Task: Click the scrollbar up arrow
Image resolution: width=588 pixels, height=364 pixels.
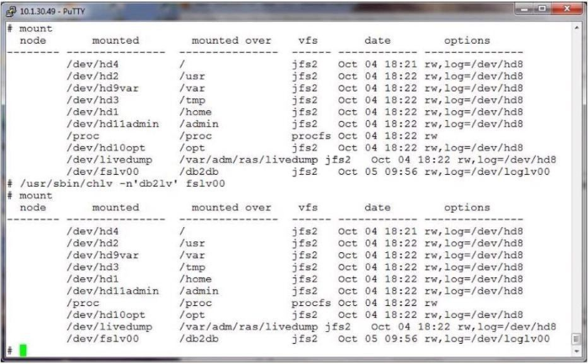Action: [576, 28]
